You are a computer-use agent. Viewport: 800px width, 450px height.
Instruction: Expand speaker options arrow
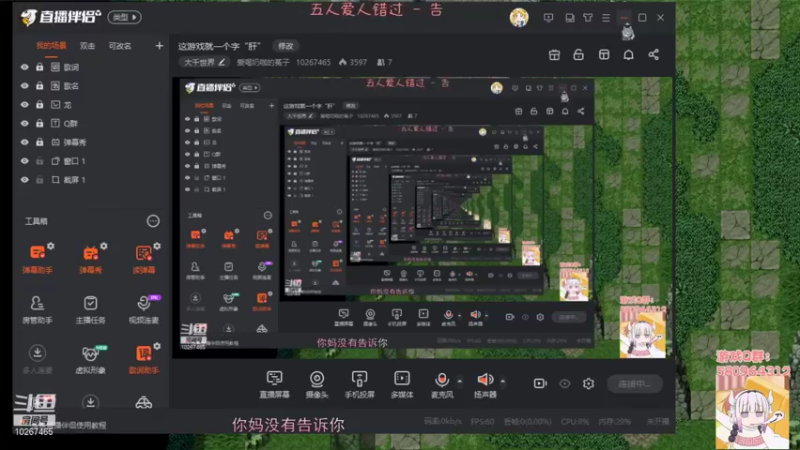tap(503, 381)
